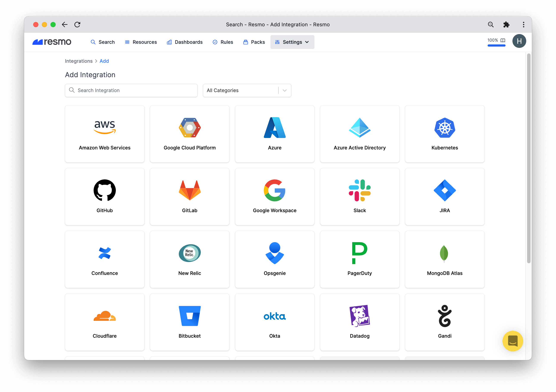Image resolution: width=556 pixels, height=392 pixels.
Task: Select the Slack logo icon
Action: click(x=360, y=190)
